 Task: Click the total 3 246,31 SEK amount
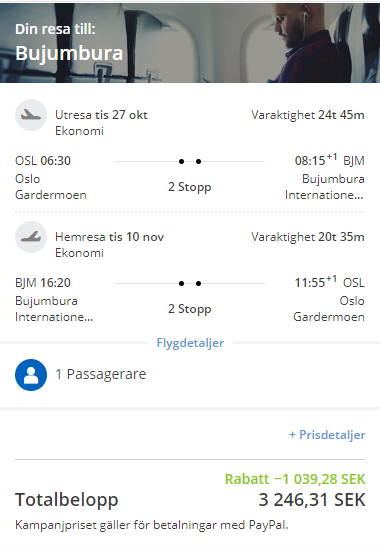(312, 500)
